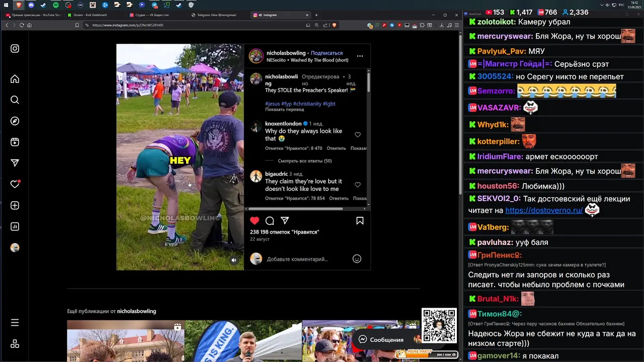644x362 pixels.
Task: Click browser back arrow
Action: click(x=7, y=25)
